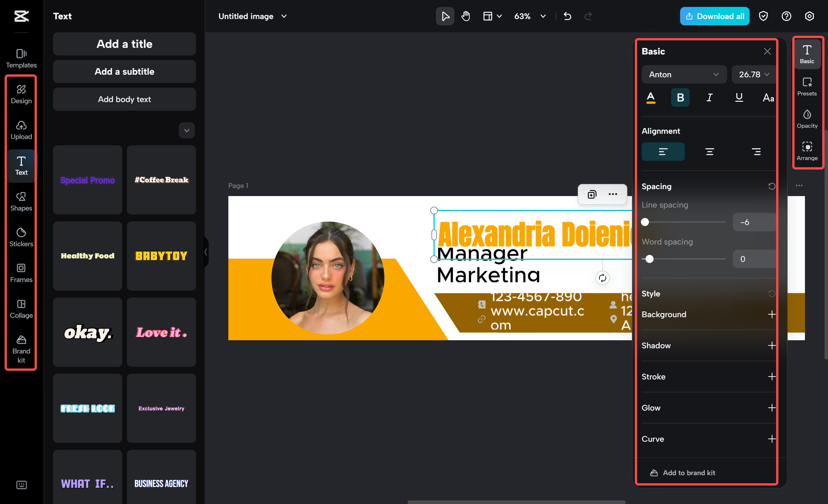Open text Presets panel
The height and width of the screenshot is (504, 828).
tap(807, 86)
